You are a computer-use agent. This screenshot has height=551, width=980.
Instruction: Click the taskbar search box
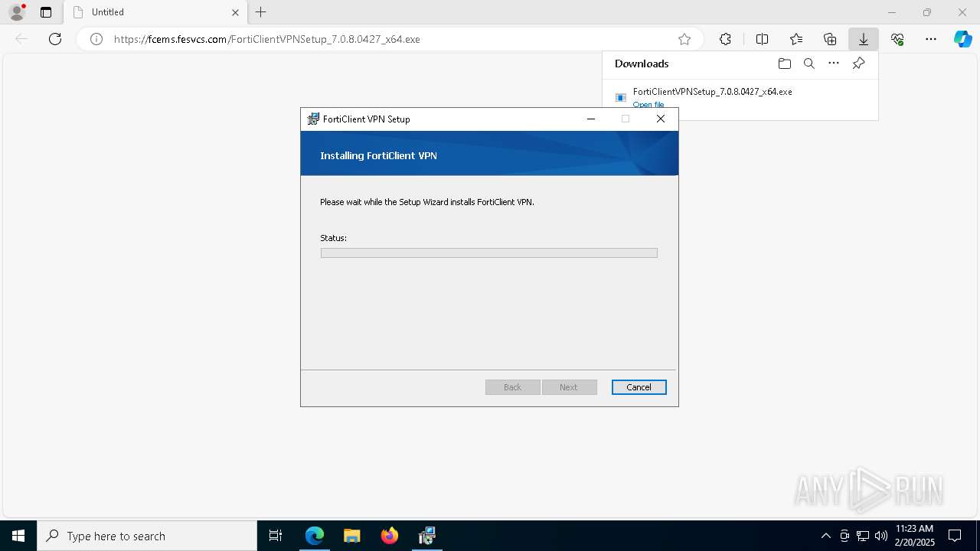pos(147,536)
